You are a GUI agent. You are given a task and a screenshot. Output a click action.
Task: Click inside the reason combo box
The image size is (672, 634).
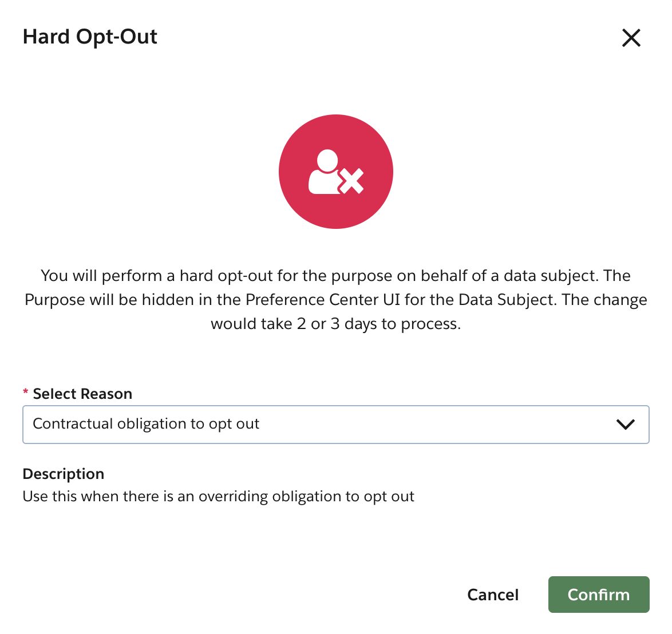pos(286,424)
